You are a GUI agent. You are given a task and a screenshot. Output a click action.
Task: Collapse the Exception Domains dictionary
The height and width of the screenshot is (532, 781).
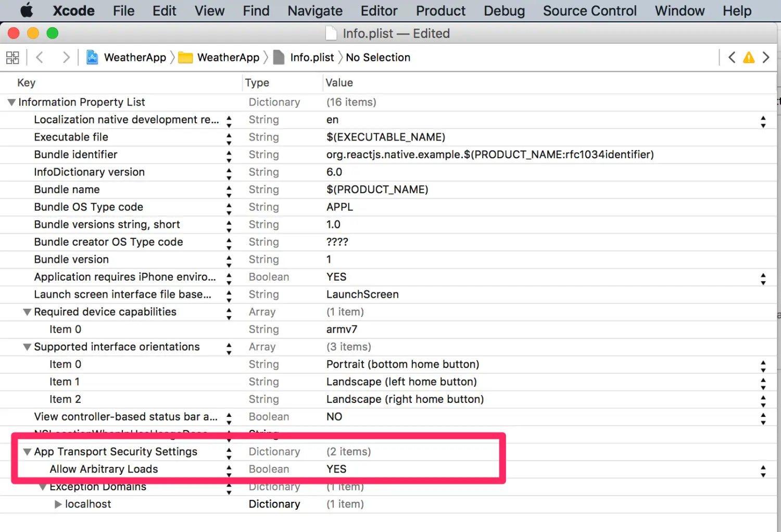click(43, 487)
